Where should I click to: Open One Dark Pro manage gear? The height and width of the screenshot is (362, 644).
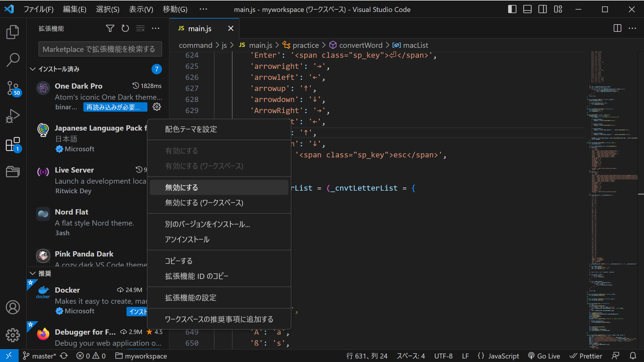coord(157,107)
